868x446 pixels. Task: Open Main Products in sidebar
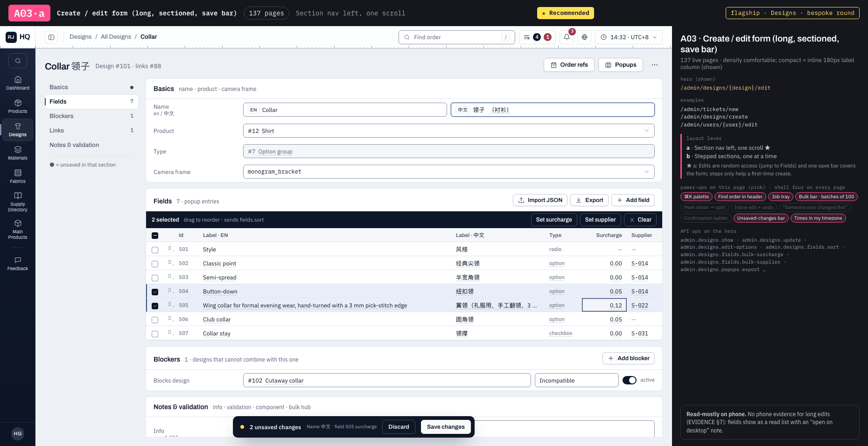(18, 230)
